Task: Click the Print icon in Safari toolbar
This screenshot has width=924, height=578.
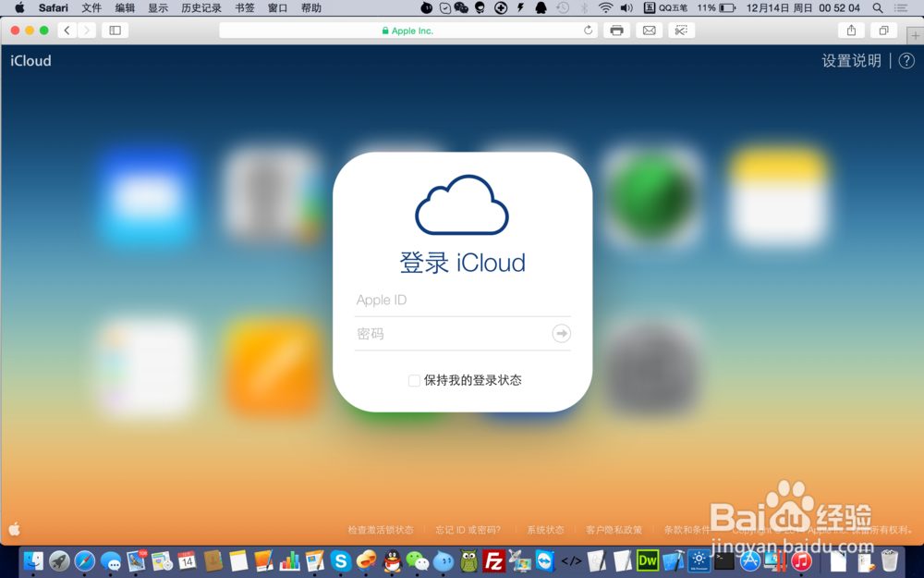Action: coord(616,30)
